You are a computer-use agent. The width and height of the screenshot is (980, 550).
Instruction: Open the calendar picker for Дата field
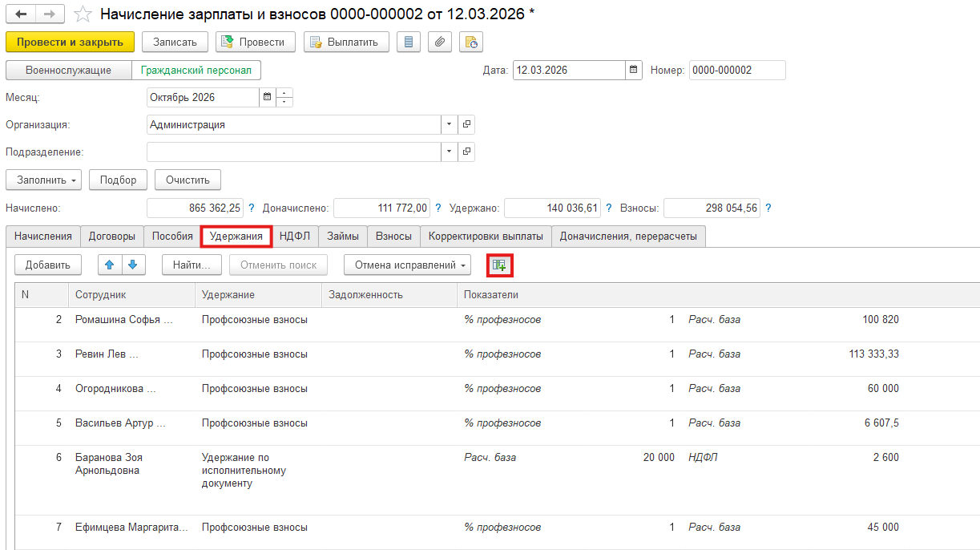tap(634, 70)
